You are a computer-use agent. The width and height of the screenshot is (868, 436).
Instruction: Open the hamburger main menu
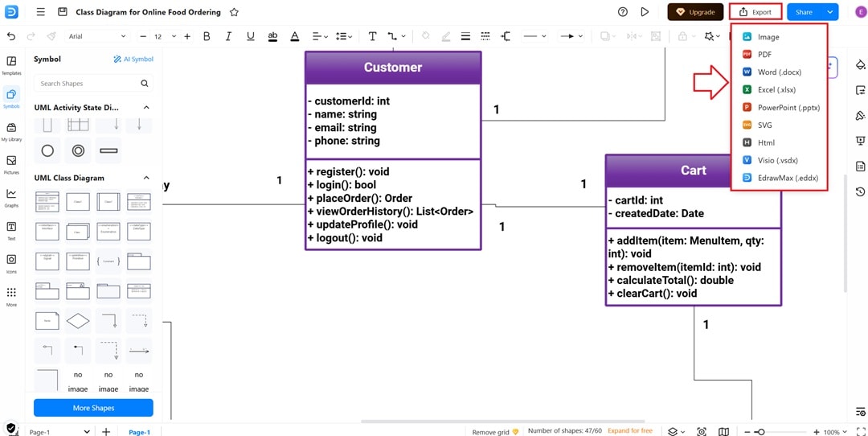(x=40, y=11)
